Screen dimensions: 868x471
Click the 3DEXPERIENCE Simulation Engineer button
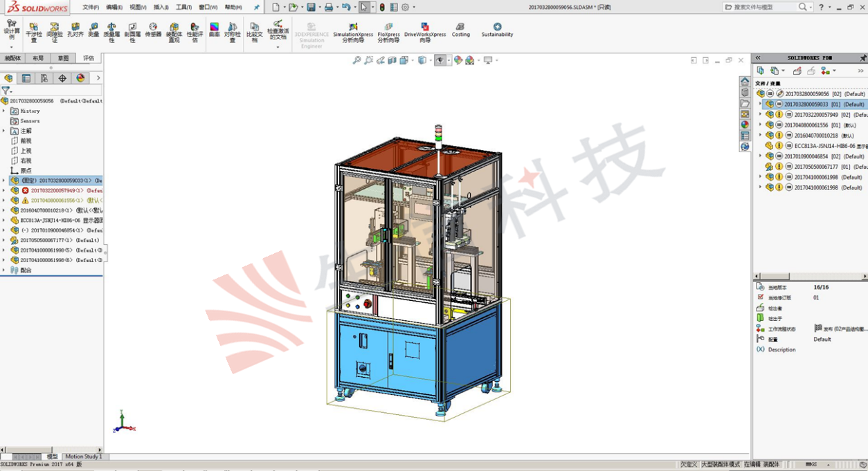pyautogui.click(x=311, y=35)
